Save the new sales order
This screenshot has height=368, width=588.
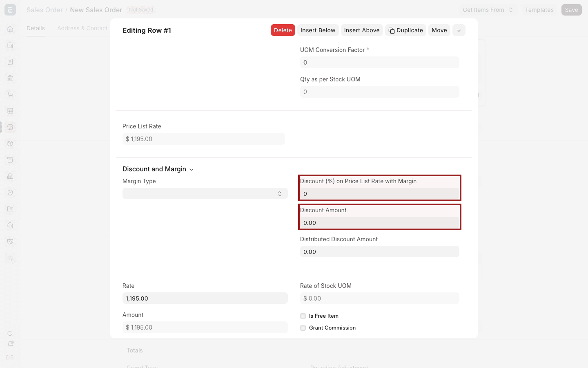[571, 10]
